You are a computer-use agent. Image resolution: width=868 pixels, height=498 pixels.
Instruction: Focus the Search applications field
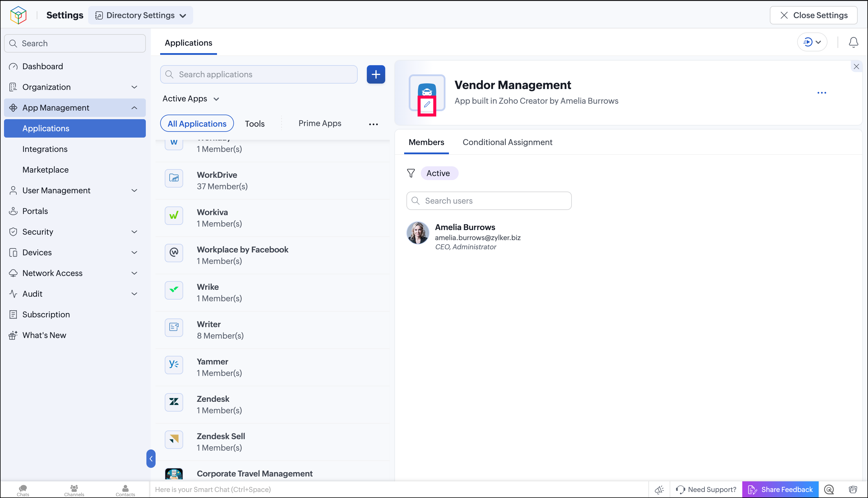259,74
